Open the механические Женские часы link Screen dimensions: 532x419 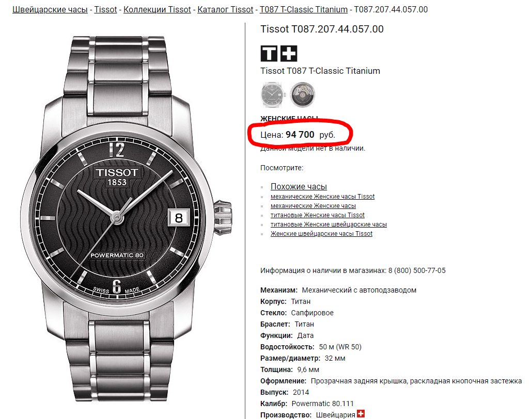click(x=313, y=206)
